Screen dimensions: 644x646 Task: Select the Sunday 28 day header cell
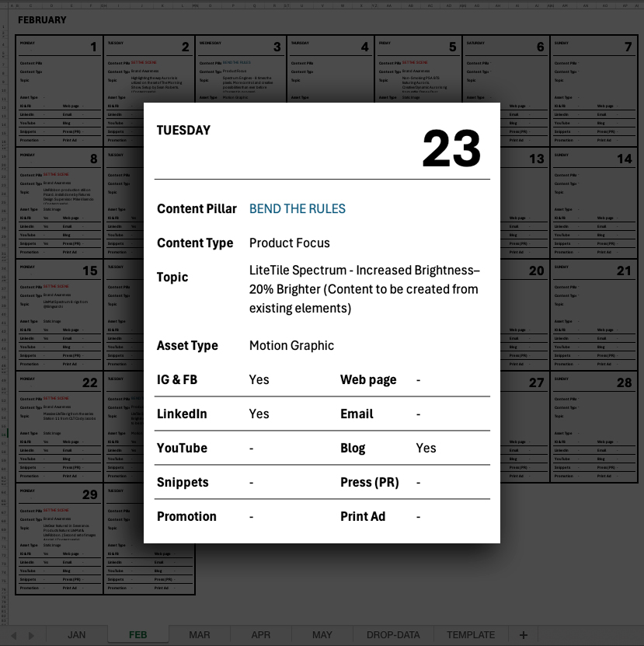(594, 382)
